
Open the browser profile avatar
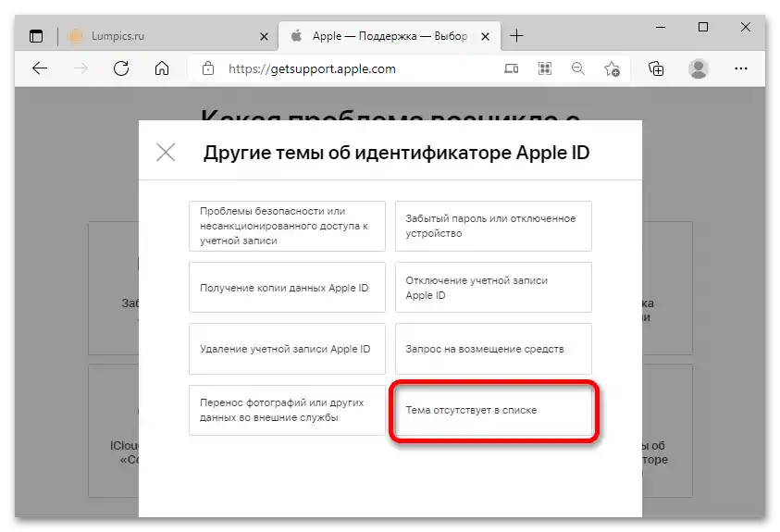click(699, 68)
